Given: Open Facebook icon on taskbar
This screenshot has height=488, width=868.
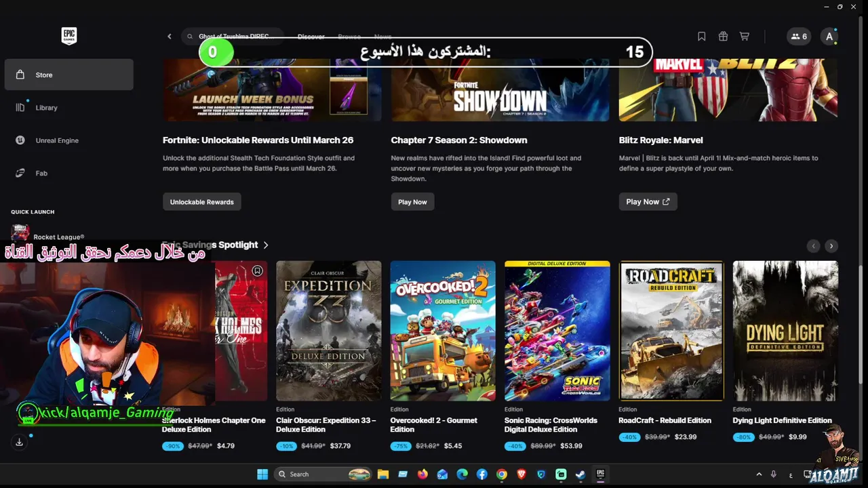Looking at the screenshot, I should (x=482, y=474).
